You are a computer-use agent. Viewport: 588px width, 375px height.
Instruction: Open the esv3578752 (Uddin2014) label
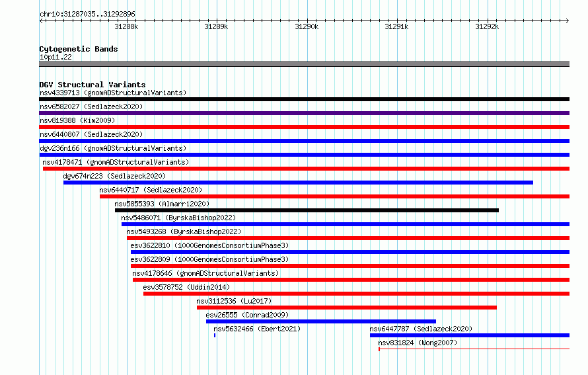(186, 287)
